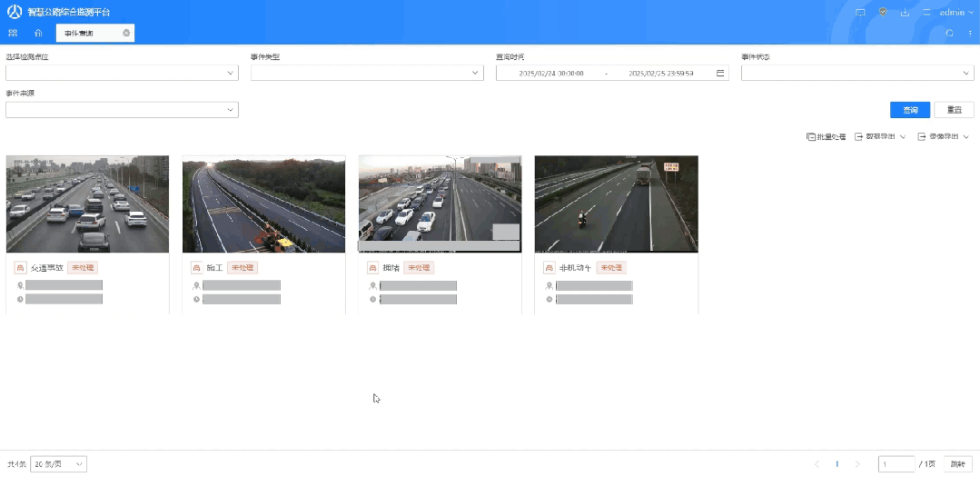Image resolution: width=980 pixels, height=477 pixels.
Task: Click the 跳转 jump button
Action: (957, 464)
